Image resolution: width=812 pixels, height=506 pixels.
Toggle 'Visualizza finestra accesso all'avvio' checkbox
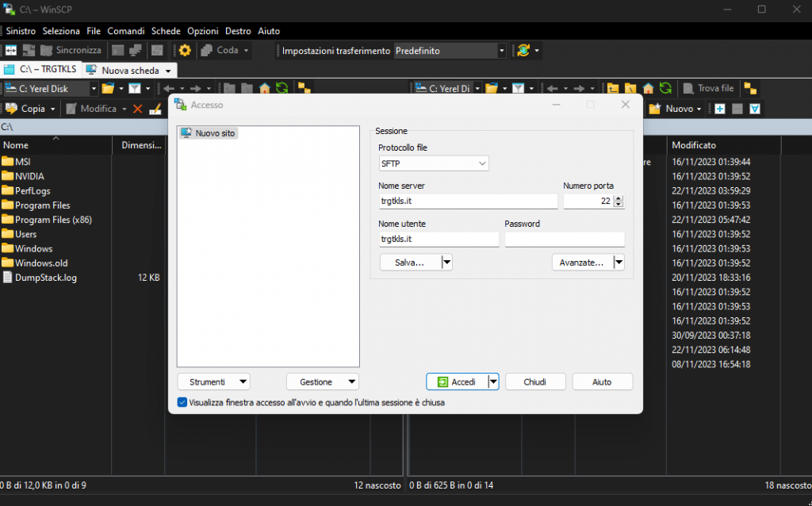[x=182, y=402]
